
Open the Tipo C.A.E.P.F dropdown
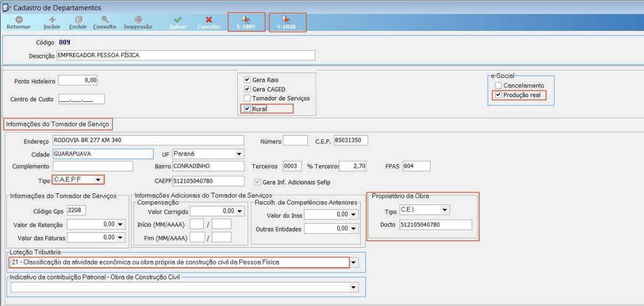[98, 180]
